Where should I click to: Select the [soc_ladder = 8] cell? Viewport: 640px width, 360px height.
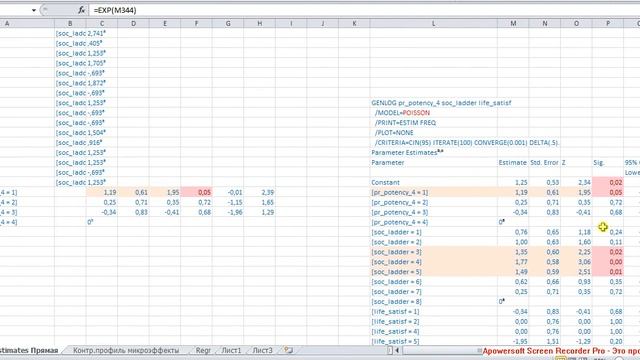point(433,302)
